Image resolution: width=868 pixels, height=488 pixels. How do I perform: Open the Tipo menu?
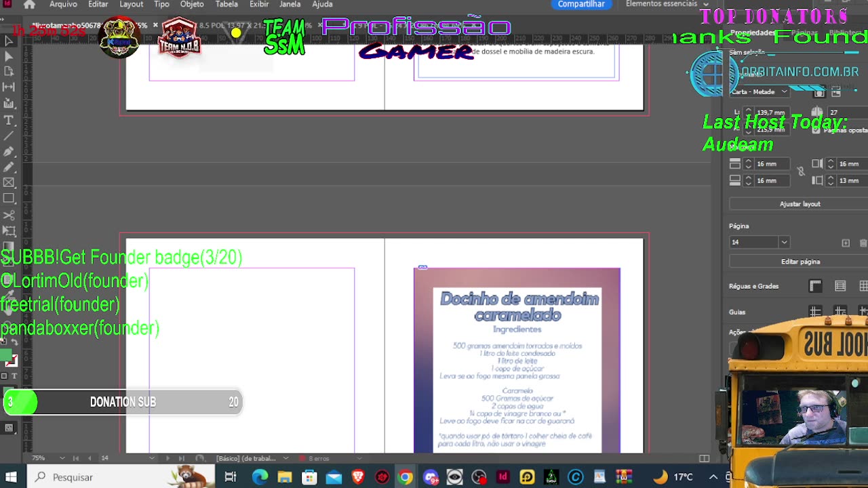point(161,4)
